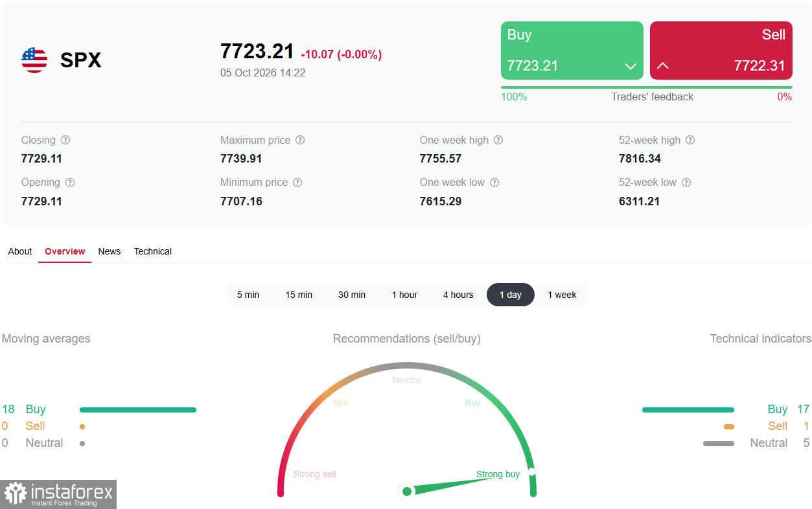
Task: Switch to the 30 min timeframe
Action: pyautogui.click(x=352, y=295)
